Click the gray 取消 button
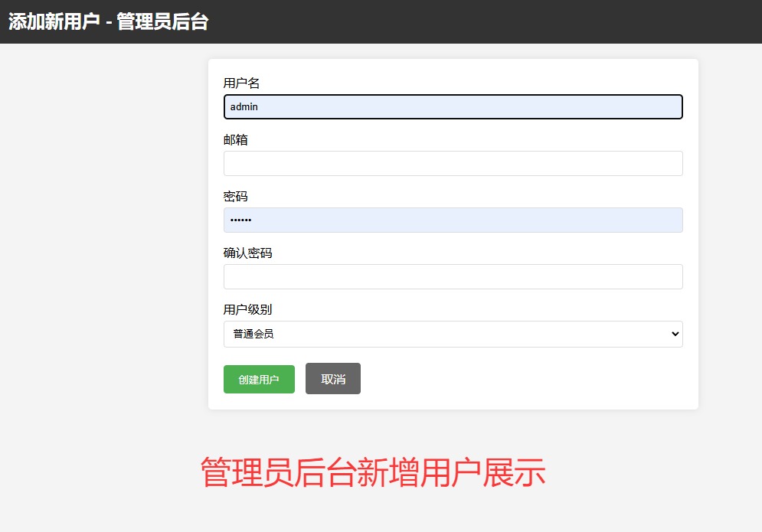This screenshot has height=532, width=762. [333, 378]
